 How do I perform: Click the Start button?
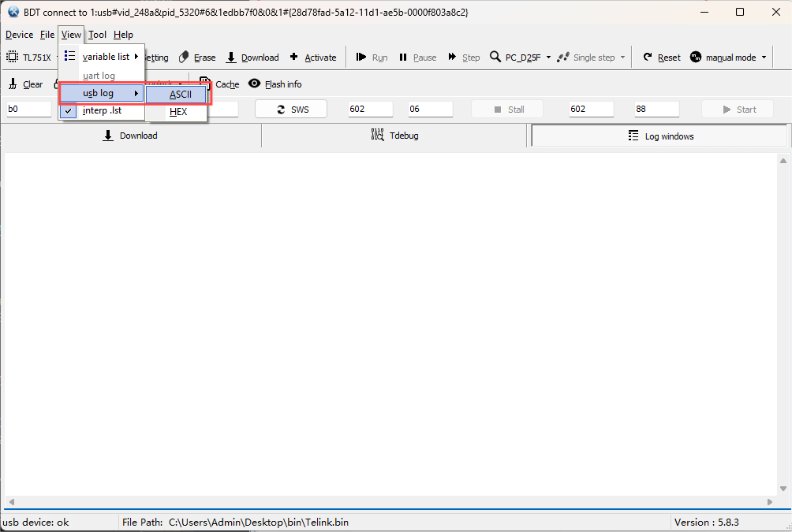pyautogui.click(x=738, y=110)
